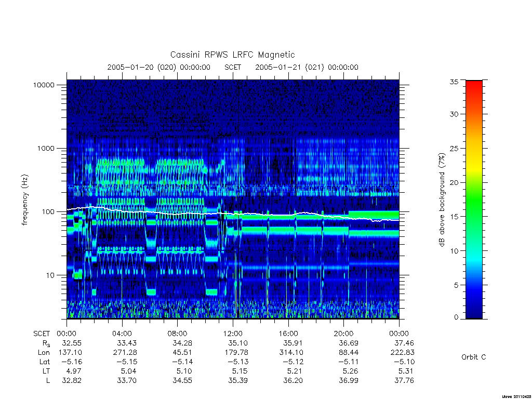Click the 30 value on the colorbar scale

(x=454, y=114)
